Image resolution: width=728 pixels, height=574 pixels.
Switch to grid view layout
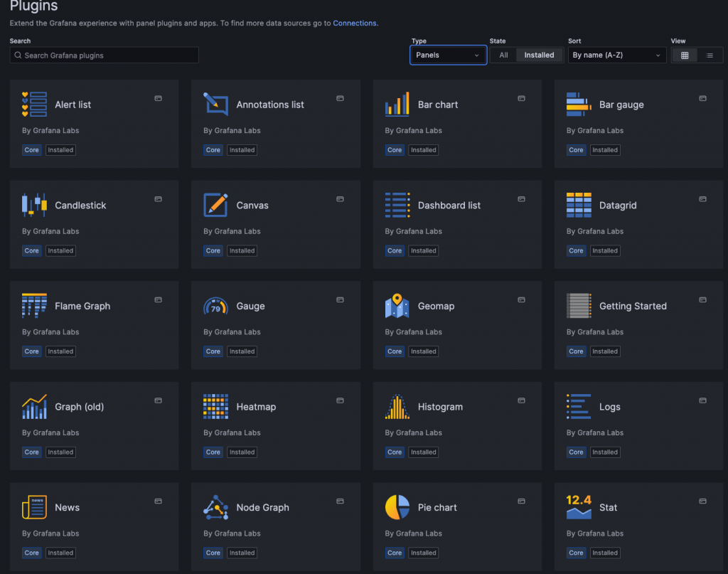coord(685,55)
